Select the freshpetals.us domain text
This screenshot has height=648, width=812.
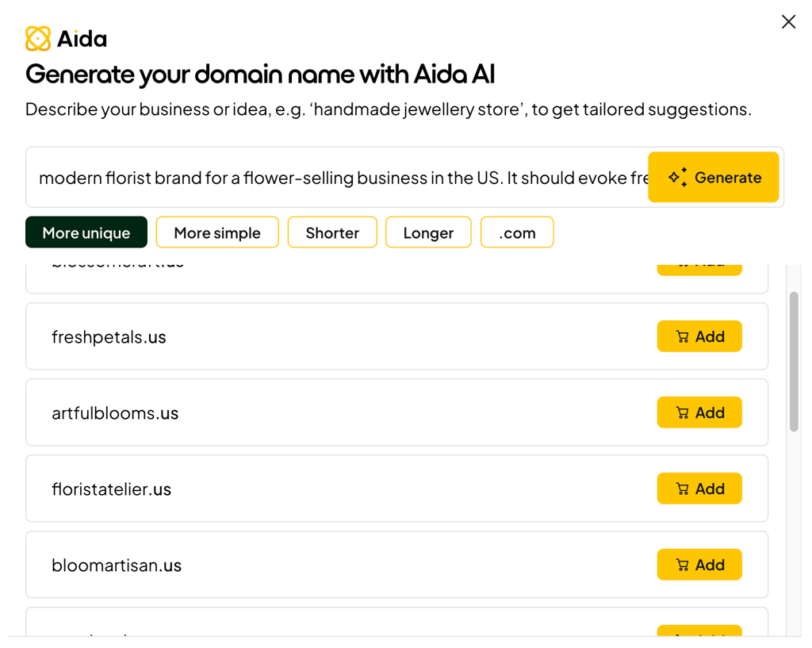[109, 337]
